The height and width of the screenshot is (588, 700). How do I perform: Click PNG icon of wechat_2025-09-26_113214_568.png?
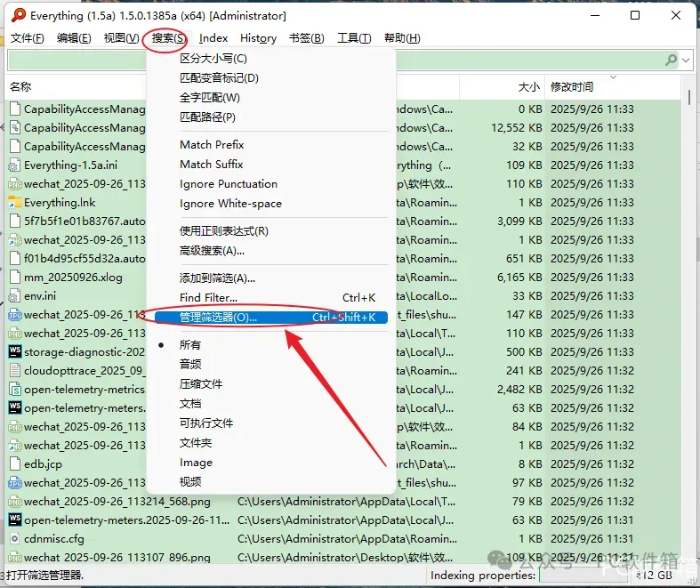point(15,502)
